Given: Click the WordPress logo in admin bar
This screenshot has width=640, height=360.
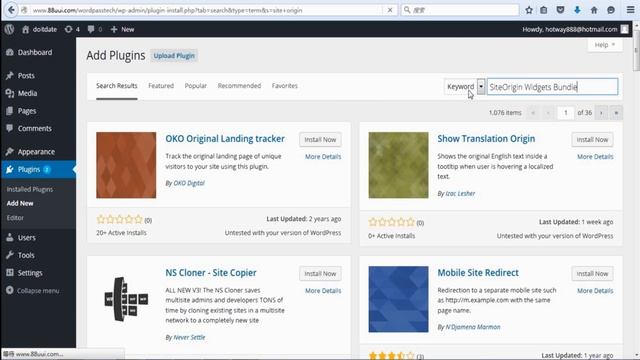Looking at the screenshot, I should [9, 29].
